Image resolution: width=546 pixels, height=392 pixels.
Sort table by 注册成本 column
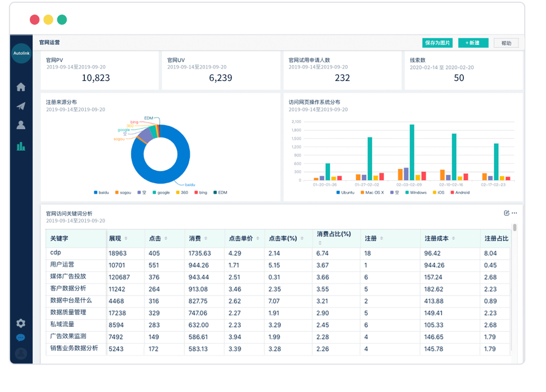pyautogui.click(x=453, y=239)
